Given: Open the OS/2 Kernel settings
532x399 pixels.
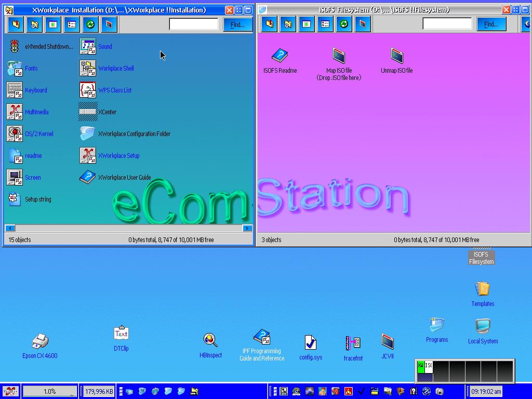Looking at the screenshot, I should [15, 134].
